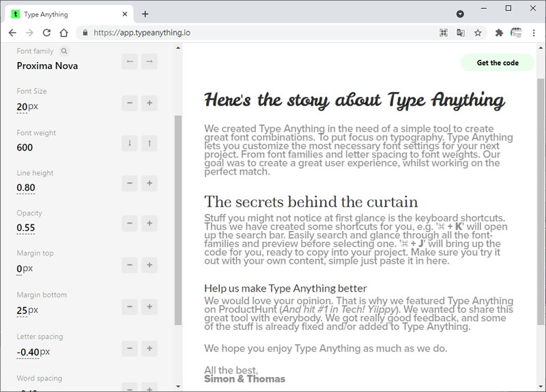The width and height of the screenshot is (546, 392).
Task: Decrease letter spacing with minus button
Action: tap(129, 348)
